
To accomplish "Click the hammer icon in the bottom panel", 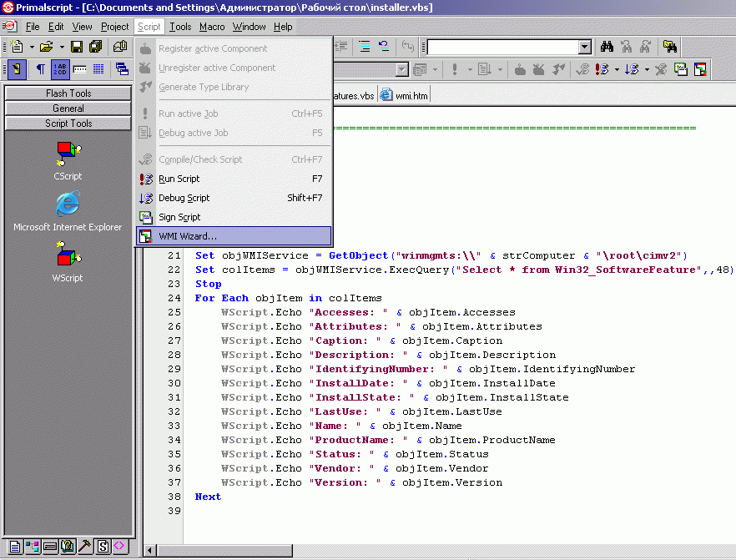I will pos(85,546).
